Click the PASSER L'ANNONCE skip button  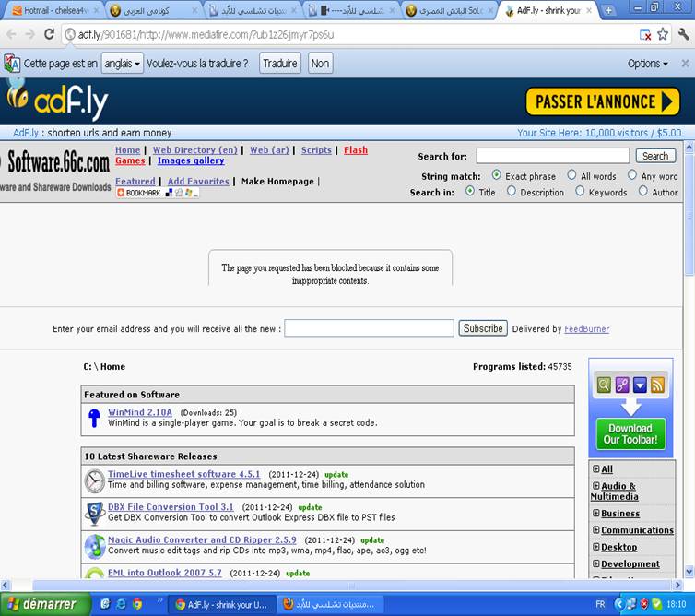pyautogui.click(x=603, y=101)
